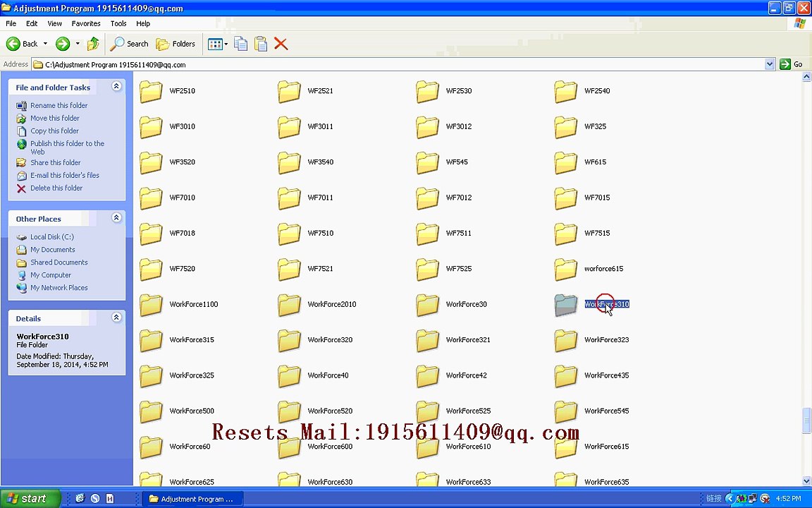This screenshot has height=508, width=812.
Task: Select the WF7010 folder icon
Action: click(152, 198)
